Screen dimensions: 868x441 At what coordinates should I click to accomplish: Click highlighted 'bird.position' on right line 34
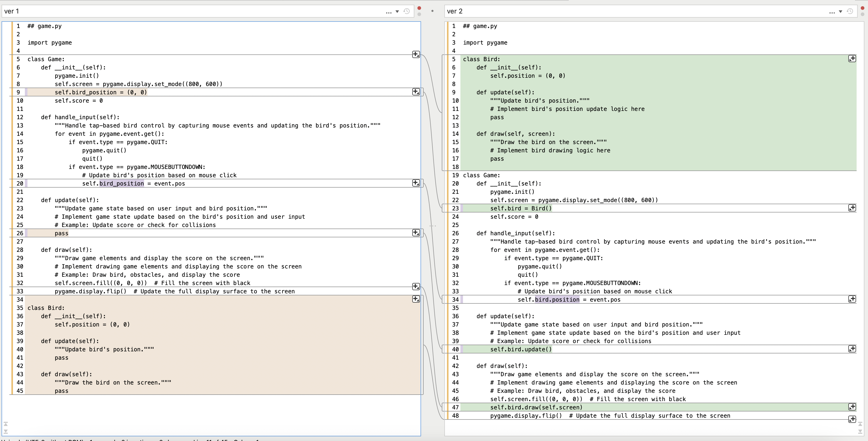[557, 299]
